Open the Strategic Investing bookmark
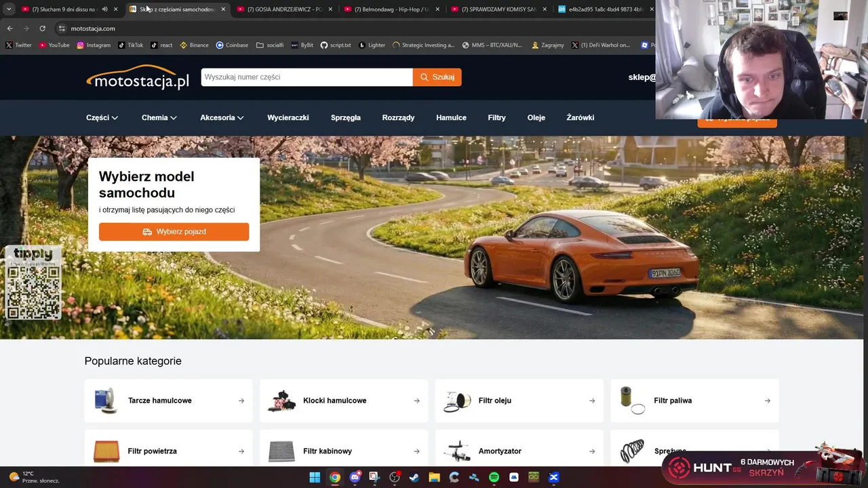Screen dimensions: 868x488 tap(423, 45)
